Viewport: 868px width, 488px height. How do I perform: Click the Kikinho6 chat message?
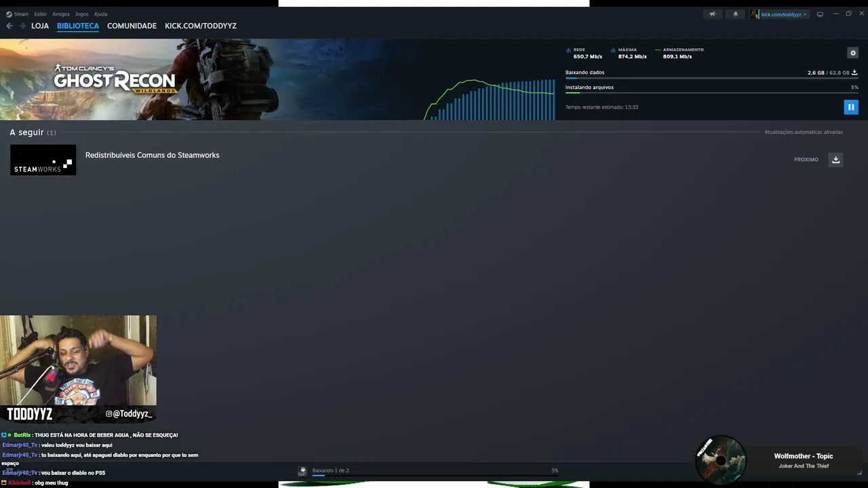[x=35, y=483]
